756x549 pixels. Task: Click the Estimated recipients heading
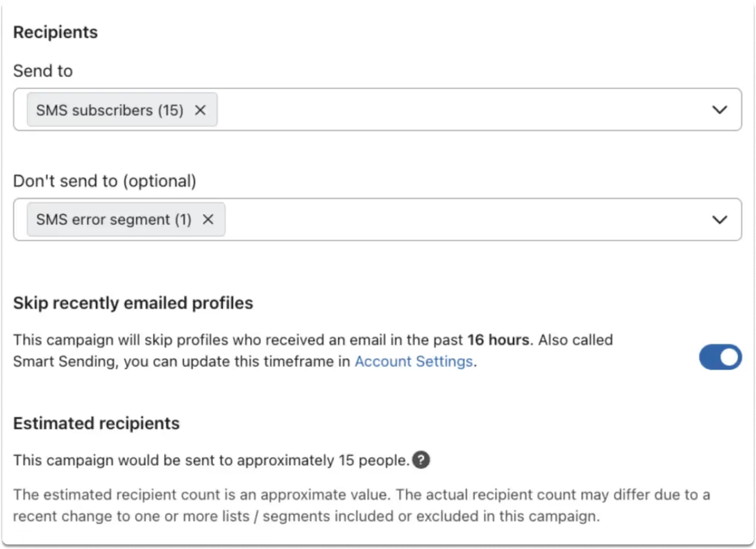click(x=96, y=423)
